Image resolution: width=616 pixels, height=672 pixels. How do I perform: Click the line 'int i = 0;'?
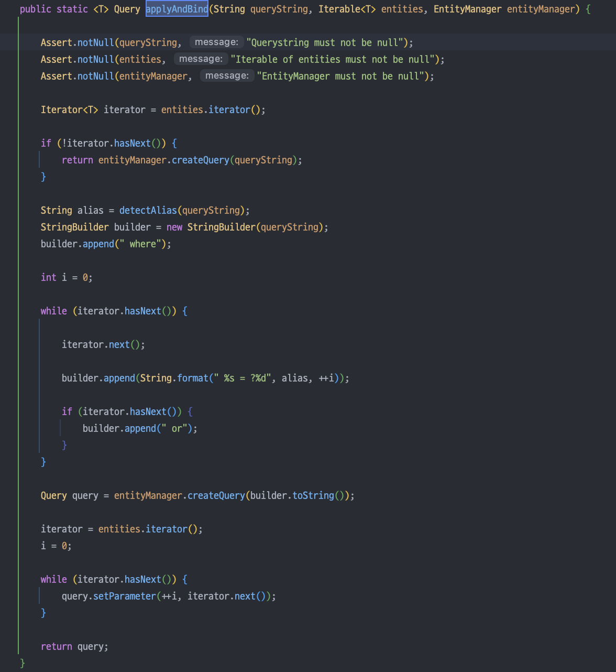point(67,277)
